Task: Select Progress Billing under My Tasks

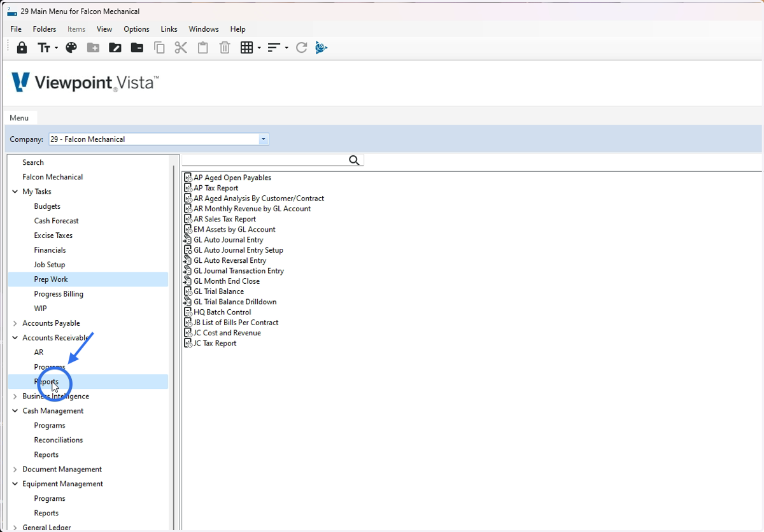Action: click(x=59, y=294)
